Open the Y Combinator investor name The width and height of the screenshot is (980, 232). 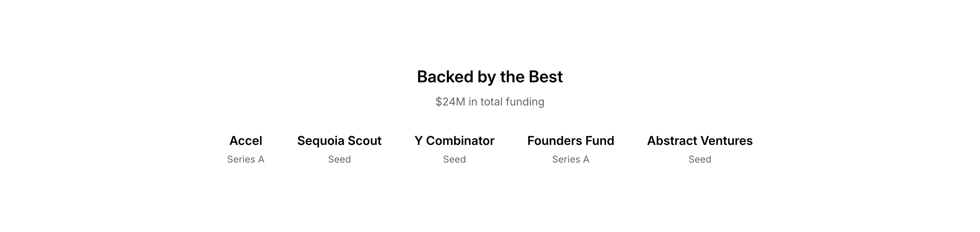click(x=454, y=141)
